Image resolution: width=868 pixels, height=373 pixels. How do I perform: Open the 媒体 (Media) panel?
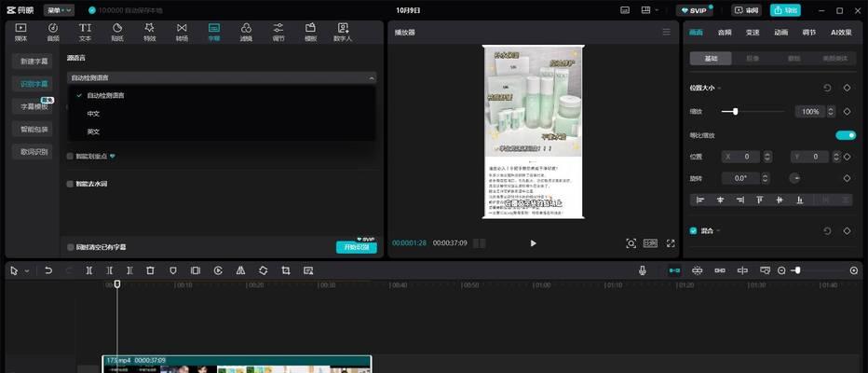(x=20, y=32)
